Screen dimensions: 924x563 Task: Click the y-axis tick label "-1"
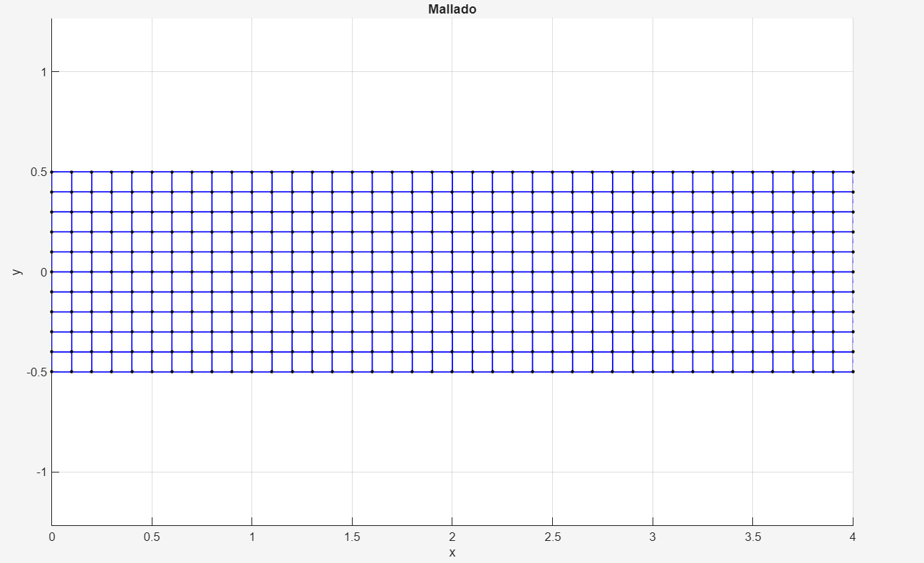tap(41, 472)
